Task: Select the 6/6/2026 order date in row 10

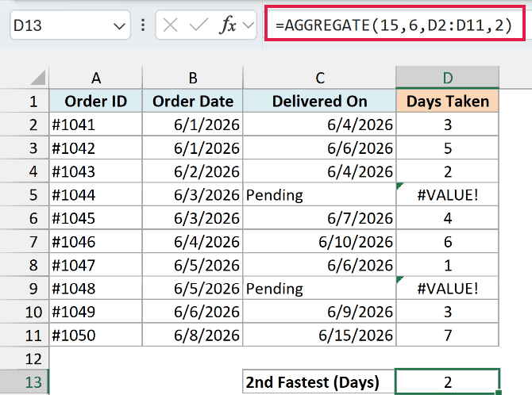Action: 193,312
